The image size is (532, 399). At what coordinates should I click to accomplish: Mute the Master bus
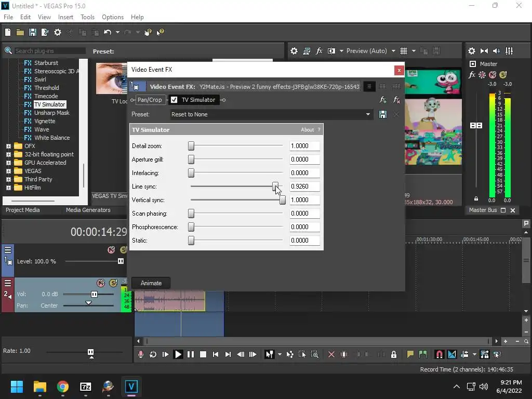(493, 75)
